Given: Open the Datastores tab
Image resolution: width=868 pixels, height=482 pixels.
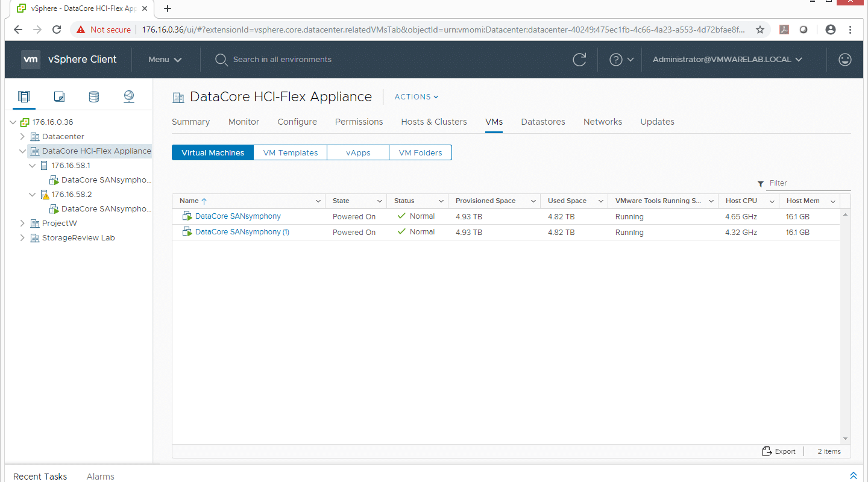Looking at the screenshot, I should [543, 122].
